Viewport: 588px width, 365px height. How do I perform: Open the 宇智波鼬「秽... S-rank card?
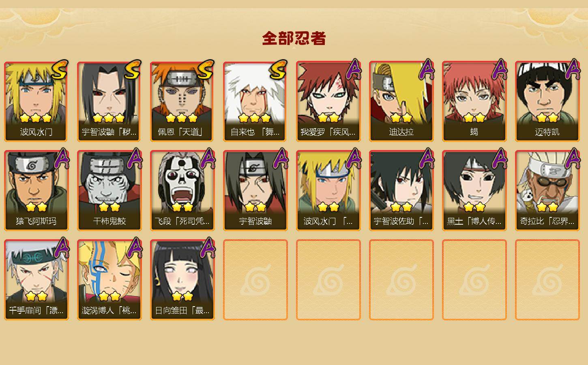(109, 101)
